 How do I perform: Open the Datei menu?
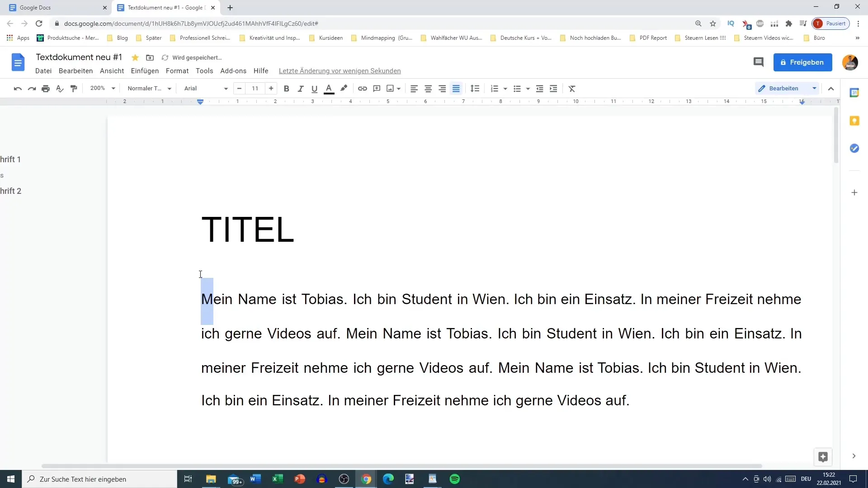pos(43,70)
